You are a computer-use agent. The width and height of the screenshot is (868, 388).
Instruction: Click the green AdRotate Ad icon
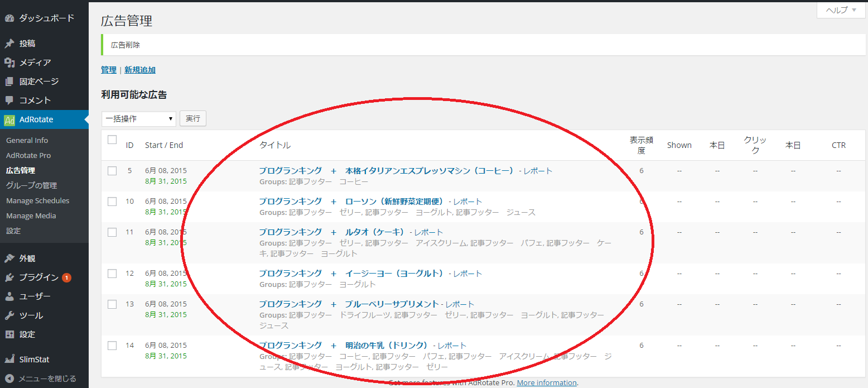pos(9,119)
